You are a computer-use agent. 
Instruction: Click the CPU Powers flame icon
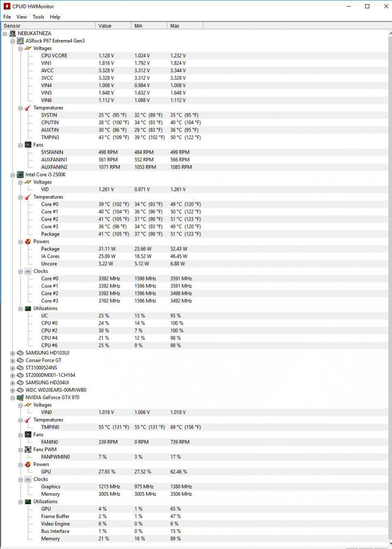[28, 242]
